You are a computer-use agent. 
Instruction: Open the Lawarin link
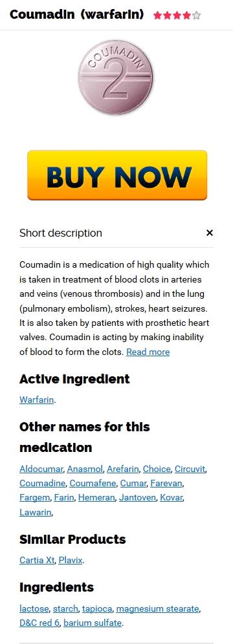point(36,512)
